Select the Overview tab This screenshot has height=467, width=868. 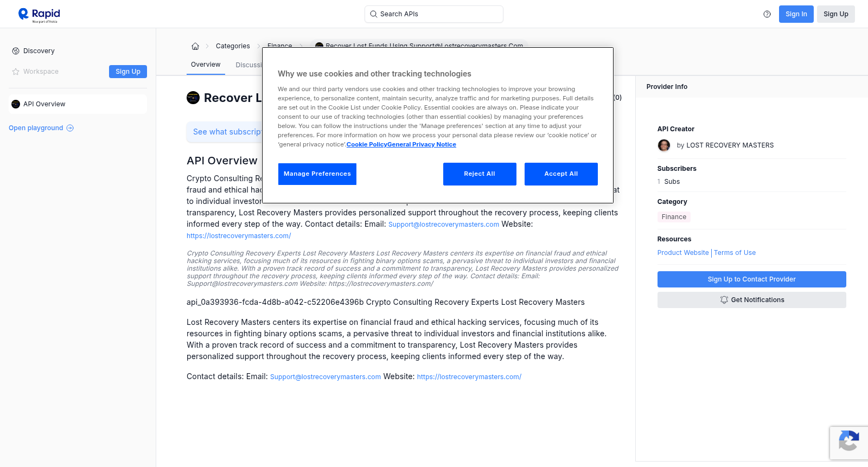[x=206, y=65]
